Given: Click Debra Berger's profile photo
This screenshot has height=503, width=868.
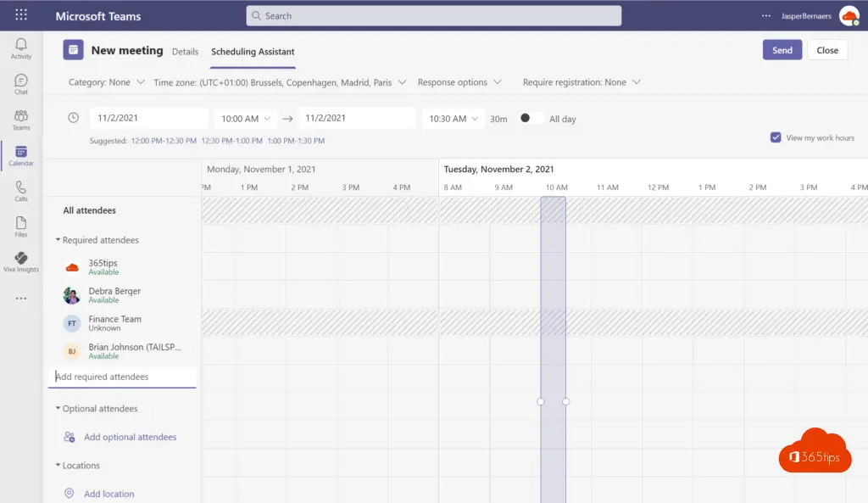Looking at the screenshot, I should click(72, 295).
